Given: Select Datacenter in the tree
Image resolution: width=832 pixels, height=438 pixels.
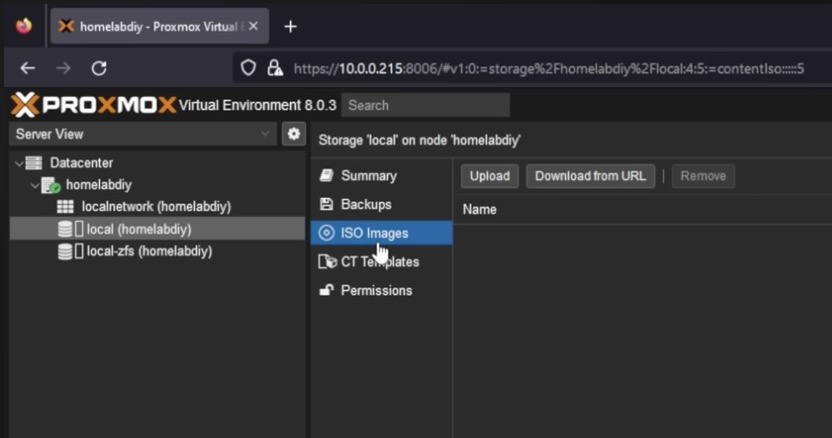Looking at the screenshot, I should [81, 163].
